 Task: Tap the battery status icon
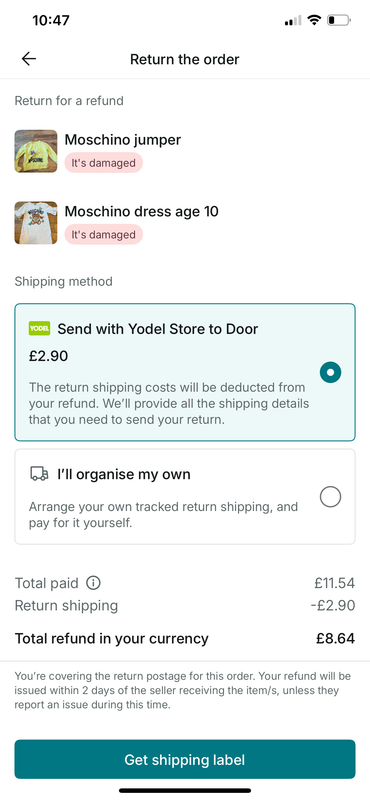339,20
